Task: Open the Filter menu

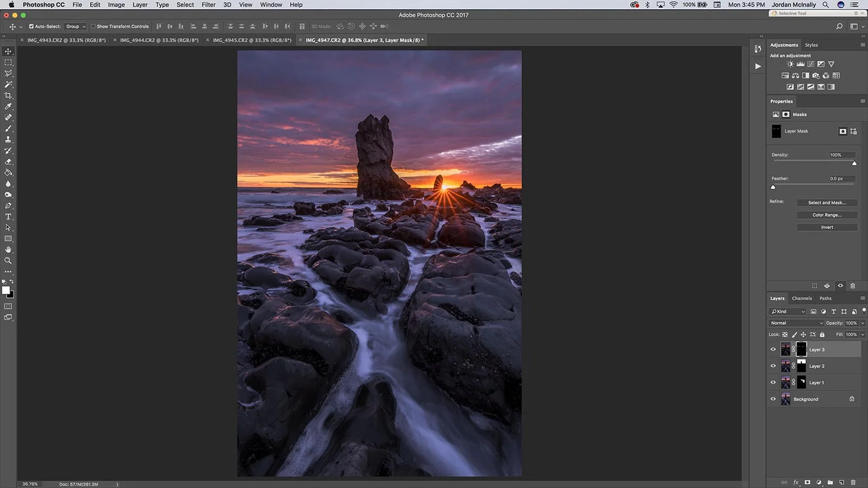Action: 208,4
